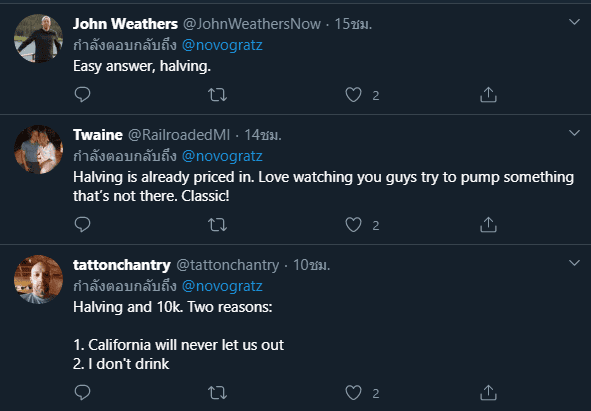Retweet Twaine's priced-in tweet
The width and height of the screenshot is (591, 411).
[217, 225]
